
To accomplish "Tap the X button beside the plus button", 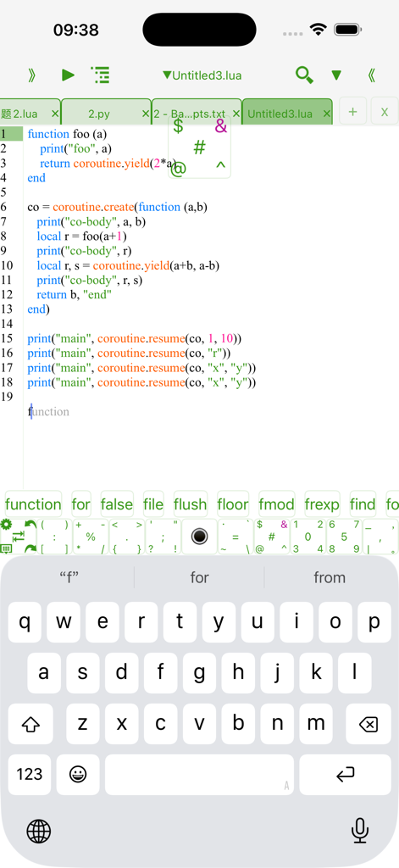I will pyautogui.click(x=385, y=113).
